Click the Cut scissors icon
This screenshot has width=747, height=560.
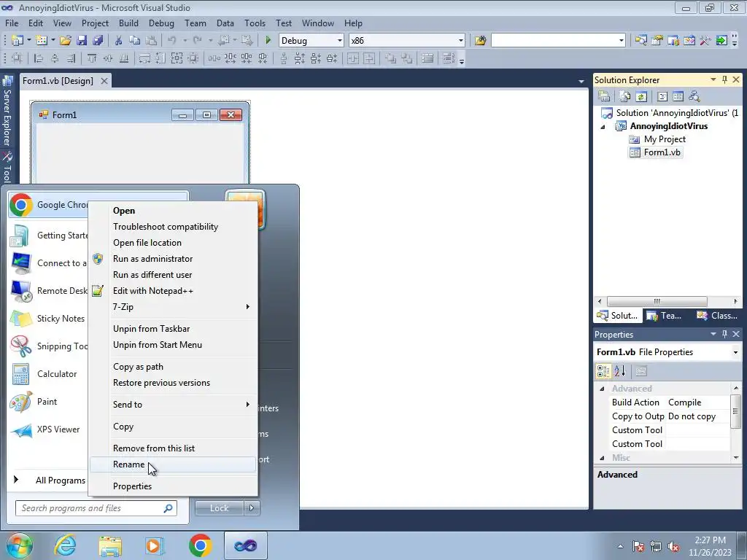[119, 41]
